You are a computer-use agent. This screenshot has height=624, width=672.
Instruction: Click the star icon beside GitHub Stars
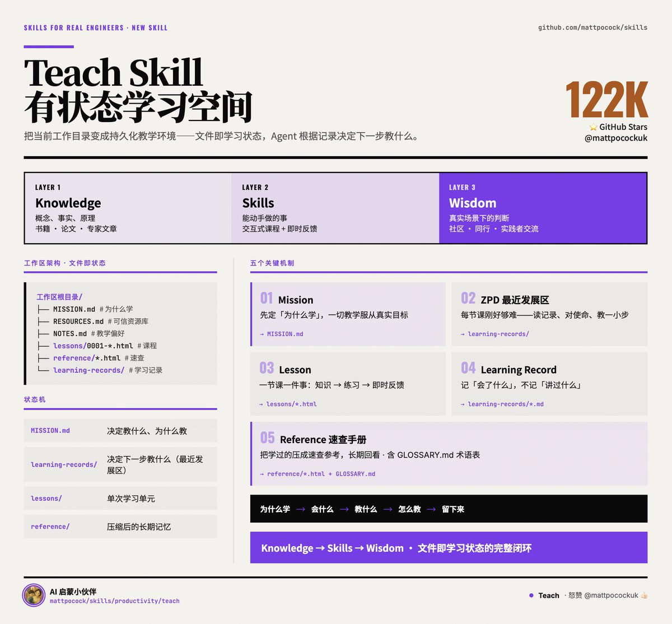click(x=593, y=127)
